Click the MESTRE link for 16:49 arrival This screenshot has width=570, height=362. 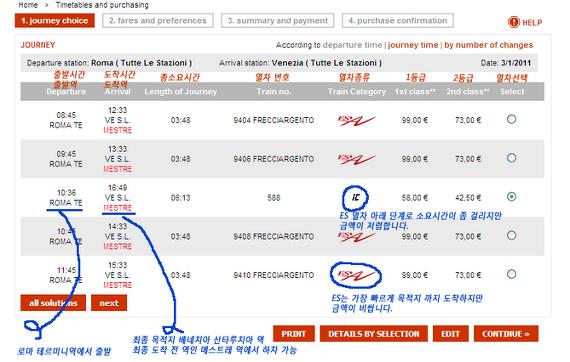coord(117,208)
